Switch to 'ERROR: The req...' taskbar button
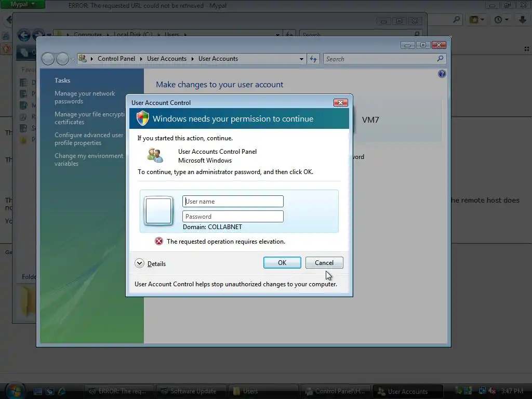This screenshot has width=532, height=399. click(x=118, y=391)
